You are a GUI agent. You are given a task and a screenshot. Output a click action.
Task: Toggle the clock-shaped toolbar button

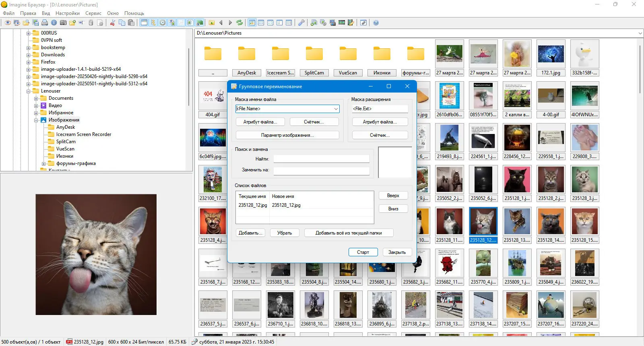point(163,23)
